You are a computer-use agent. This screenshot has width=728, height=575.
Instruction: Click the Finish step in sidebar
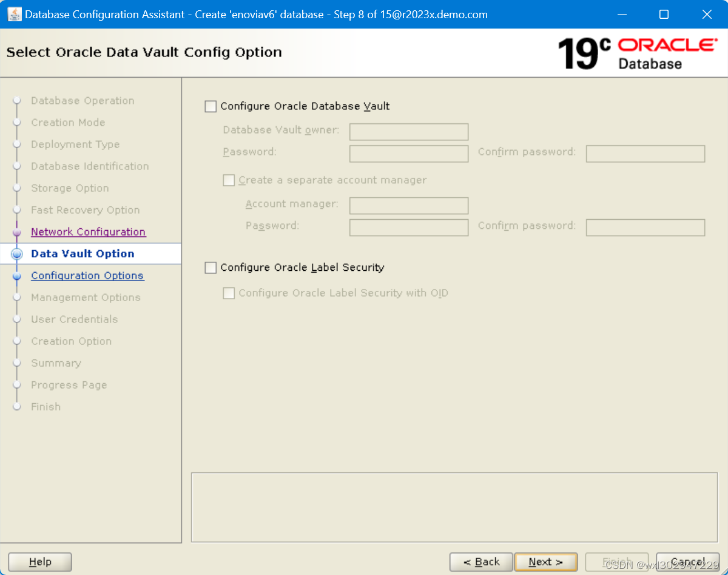[46, 407]
